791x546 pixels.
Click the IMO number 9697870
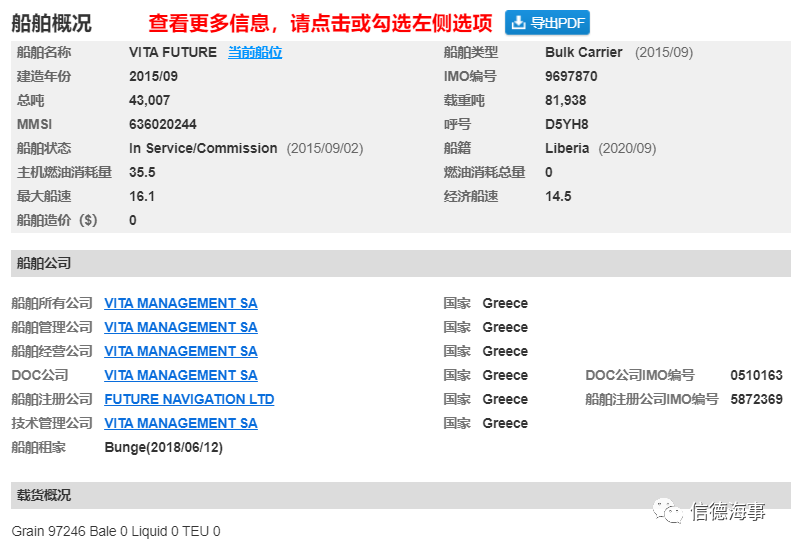(x=571, y=76)
